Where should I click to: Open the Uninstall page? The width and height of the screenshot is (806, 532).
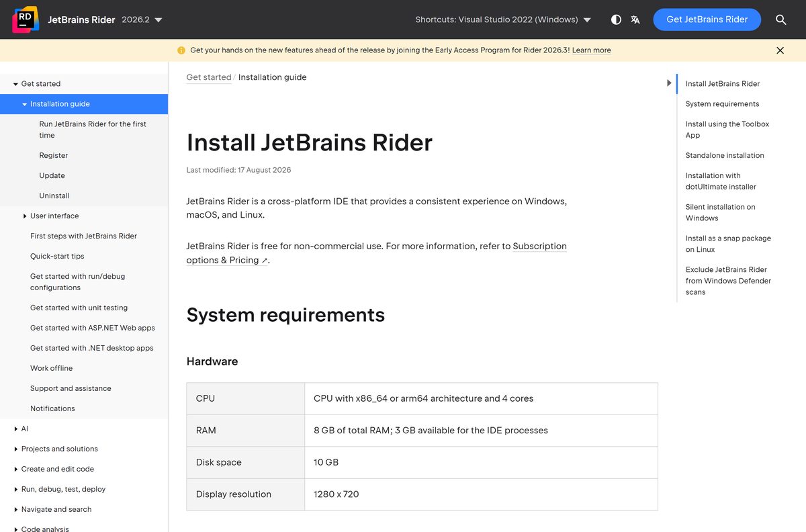click(x=54, y=195)
